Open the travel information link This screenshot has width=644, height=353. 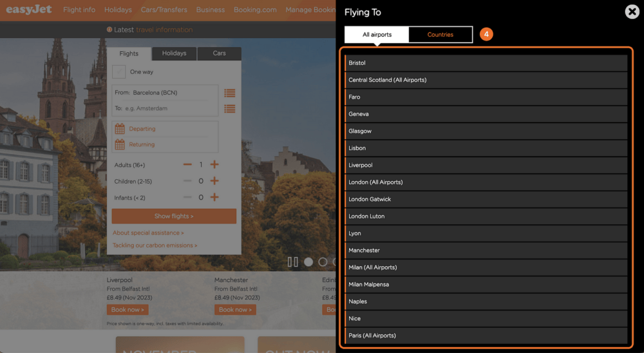[164, 30]
